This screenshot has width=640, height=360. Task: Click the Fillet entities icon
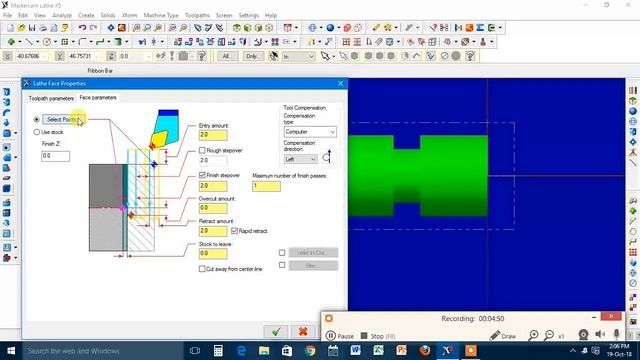82,42
